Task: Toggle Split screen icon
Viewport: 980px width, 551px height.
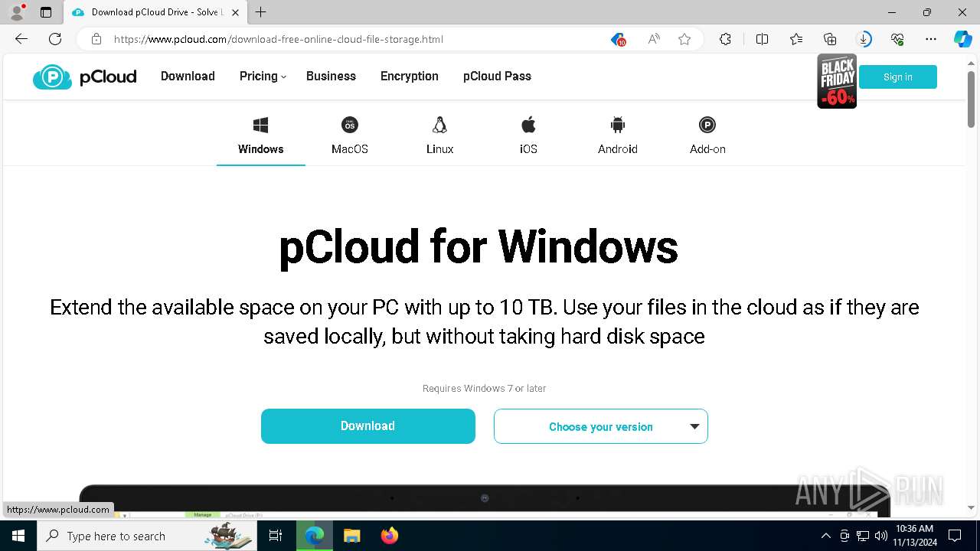Action: [762, 39]
